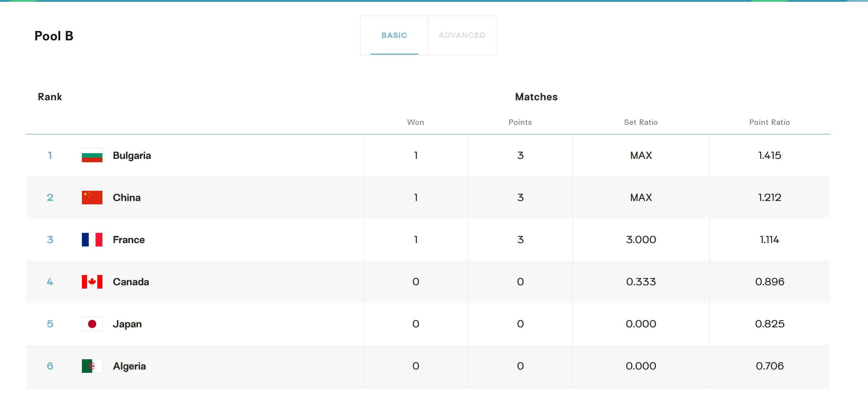
Task: Open the Algeria team name
Action: coord(130,366)
